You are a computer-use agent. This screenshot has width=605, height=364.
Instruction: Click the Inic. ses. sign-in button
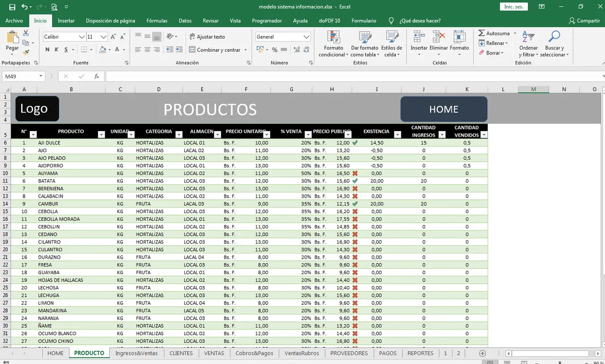click(514, 7)
